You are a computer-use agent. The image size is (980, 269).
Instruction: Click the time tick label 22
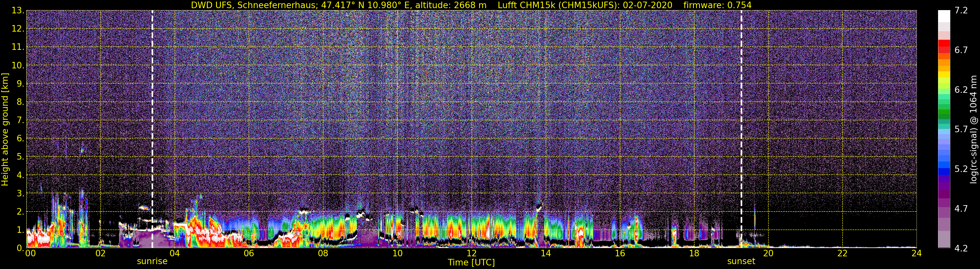842,253
